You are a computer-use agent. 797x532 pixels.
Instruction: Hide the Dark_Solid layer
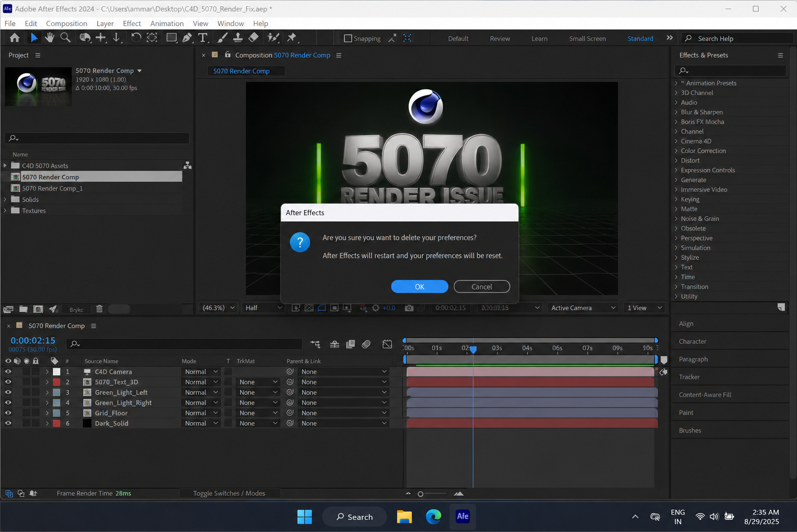(8, 423)
